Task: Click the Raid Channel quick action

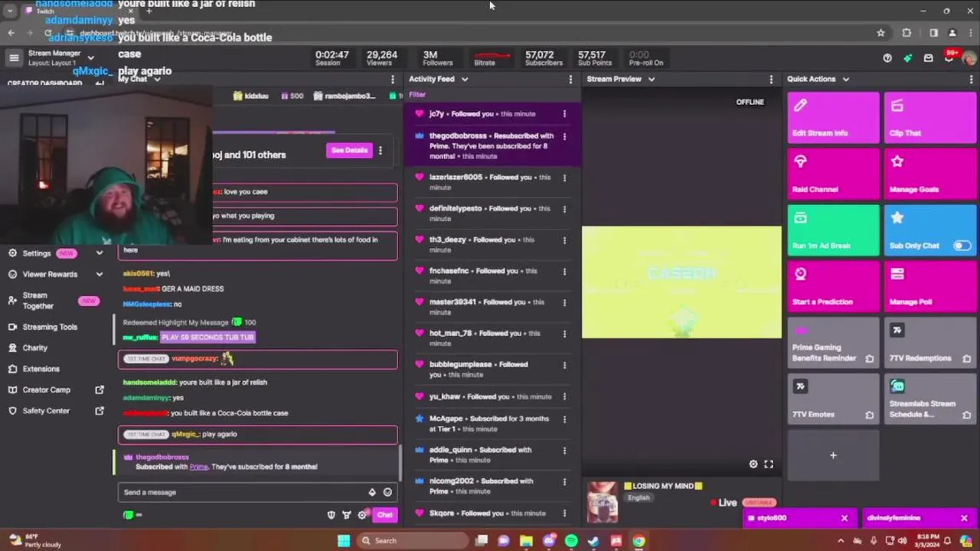Action: (833, 174)
